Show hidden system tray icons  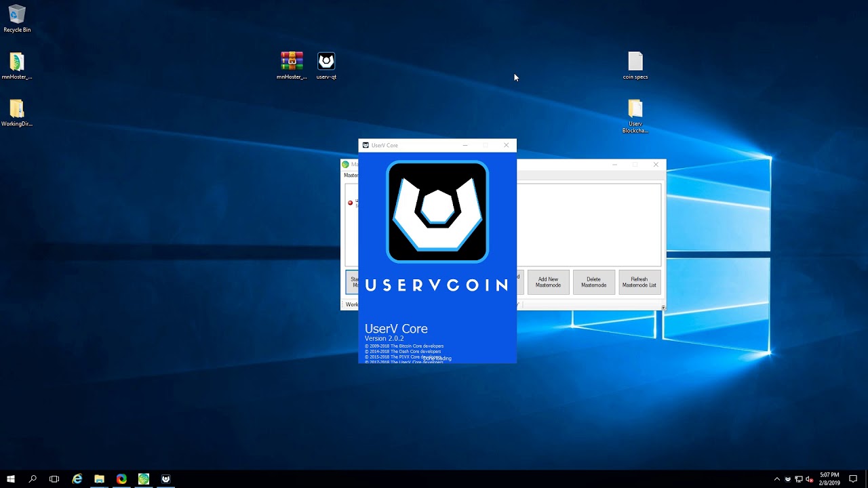[777, 479]
